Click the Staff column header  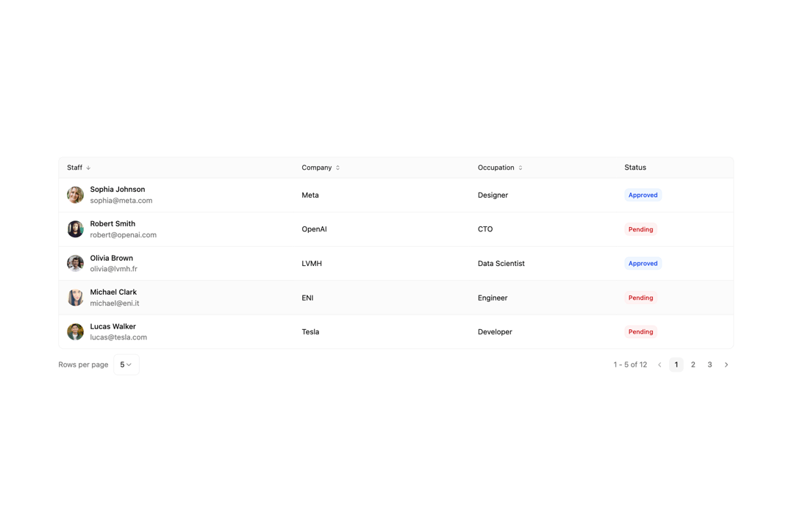(74, 168)
